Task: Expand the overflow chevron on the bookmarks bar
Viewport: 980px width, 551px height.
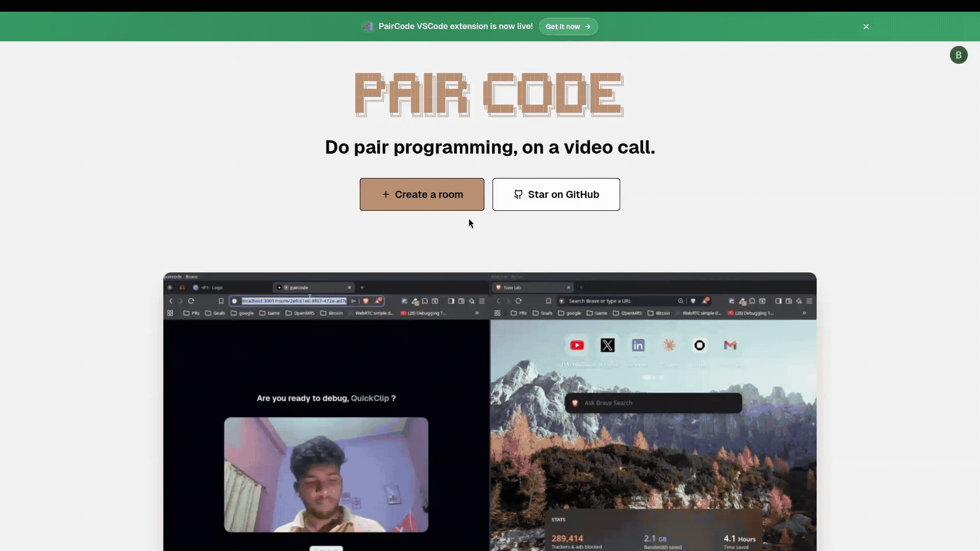Action: click(477, 313)
